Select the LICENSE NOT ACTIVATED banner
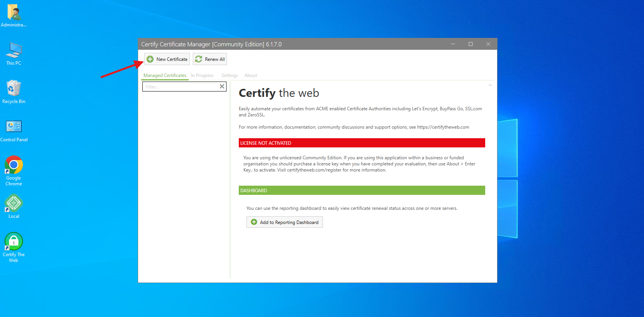Viewport: 644px width, 317px height. coord(362,143)
